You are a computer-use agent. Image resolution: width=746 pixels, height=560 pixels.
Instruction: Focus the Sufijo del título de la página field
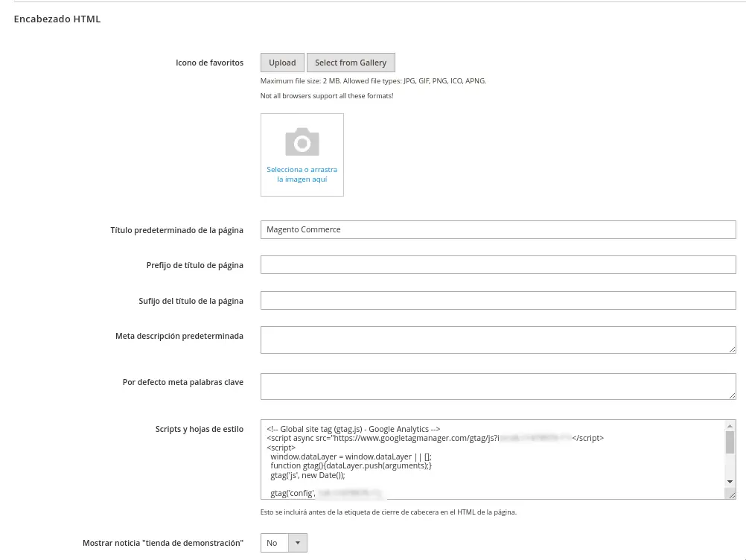[498, 301]
